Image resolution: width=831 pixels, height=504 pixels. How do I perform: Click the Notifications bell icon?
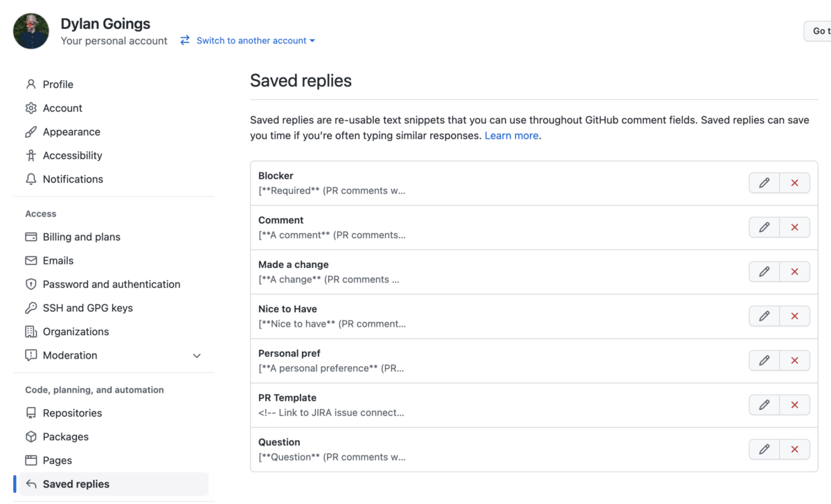click(30, 179)
